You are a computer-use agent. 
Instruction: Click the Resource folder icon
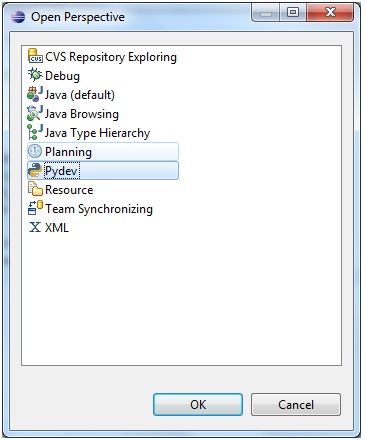click(x=35, y=189)
